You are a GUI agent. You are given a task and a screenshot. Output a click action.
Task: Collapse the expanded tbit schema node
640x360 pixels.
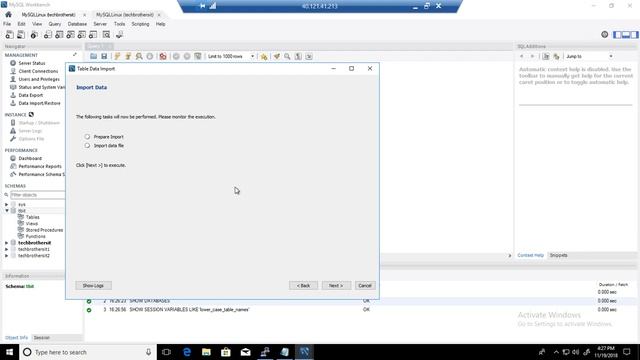click(x=7, y=211)
